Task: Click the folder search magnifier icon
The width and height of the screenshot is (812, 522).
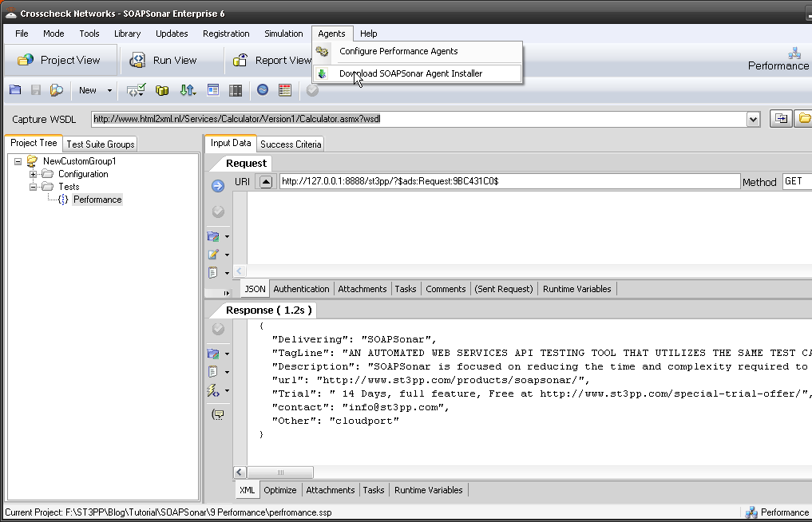Action: pyautogui.click(x=57, y=90)
